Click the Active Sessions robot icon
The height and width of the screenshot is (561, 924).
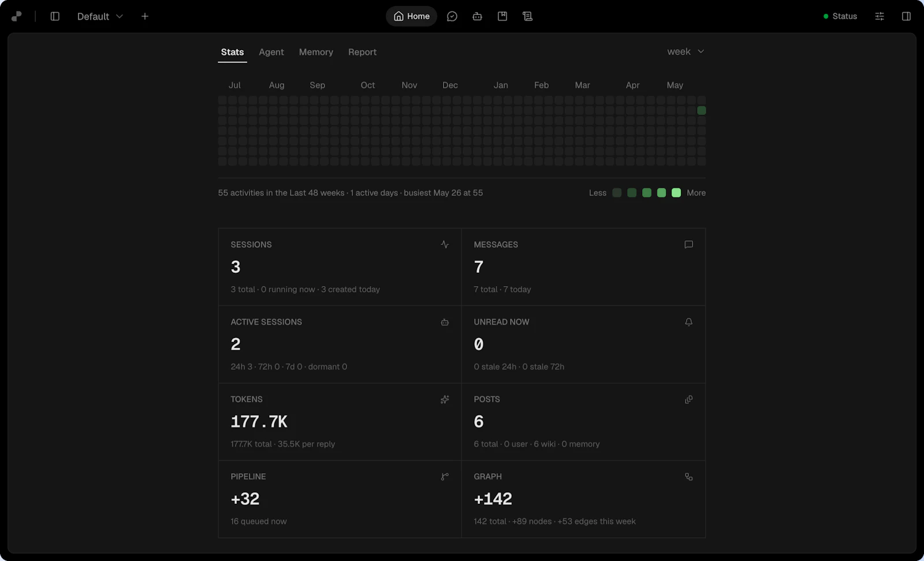coord(445,322)
